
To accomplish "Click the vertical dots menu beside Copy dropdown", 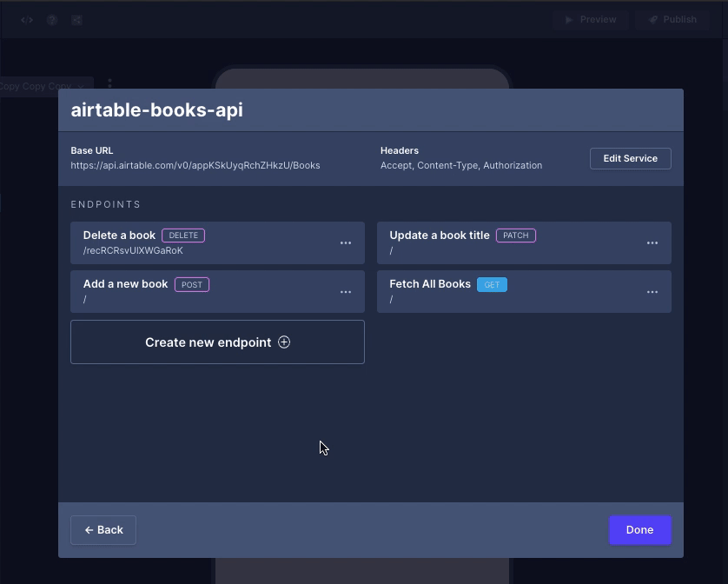I will coord(109,83).
